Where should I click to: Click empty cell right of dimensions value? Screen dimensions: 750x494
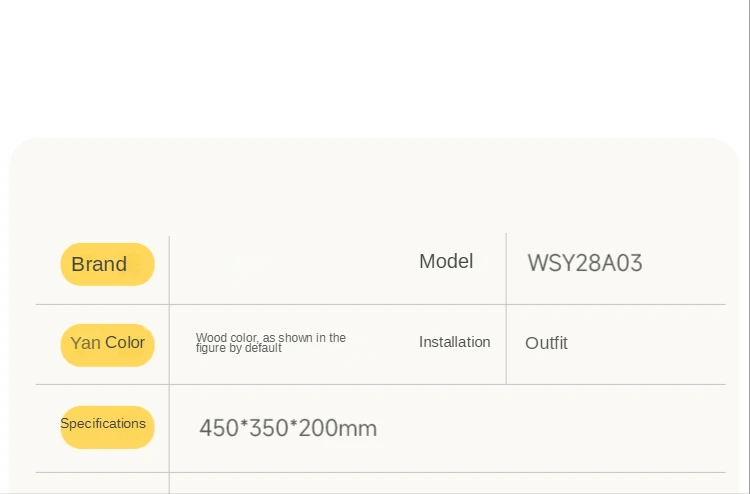[550, 428]
